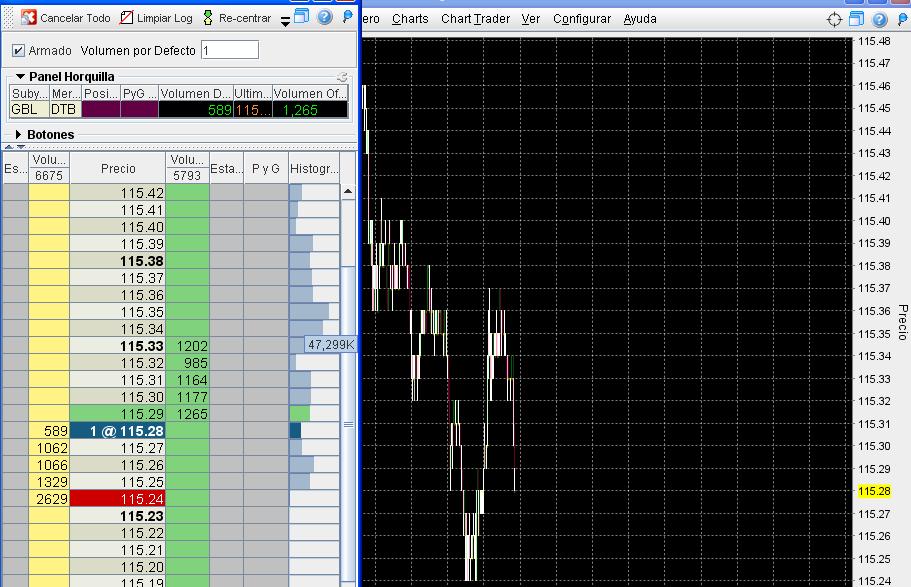Click bid volume 589 in Panel Horquilla
The height and width of the screenshot is (587, 911).
195,110
